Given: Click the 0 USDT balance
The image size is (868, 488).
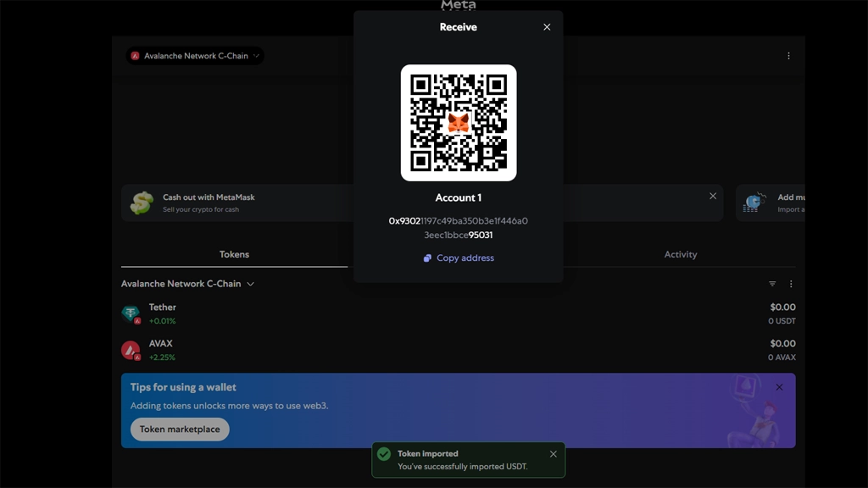Looking at the screenshot, I should 782,321.
